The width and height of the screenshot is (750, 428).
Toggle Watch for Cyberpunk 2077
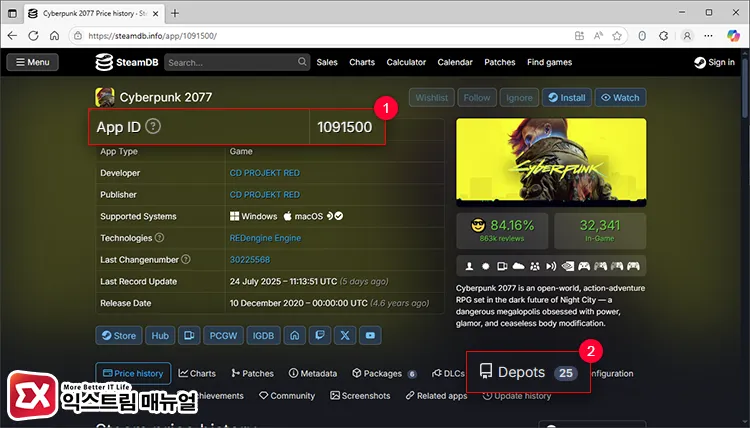pyautogui.click(x=620, y=98)
